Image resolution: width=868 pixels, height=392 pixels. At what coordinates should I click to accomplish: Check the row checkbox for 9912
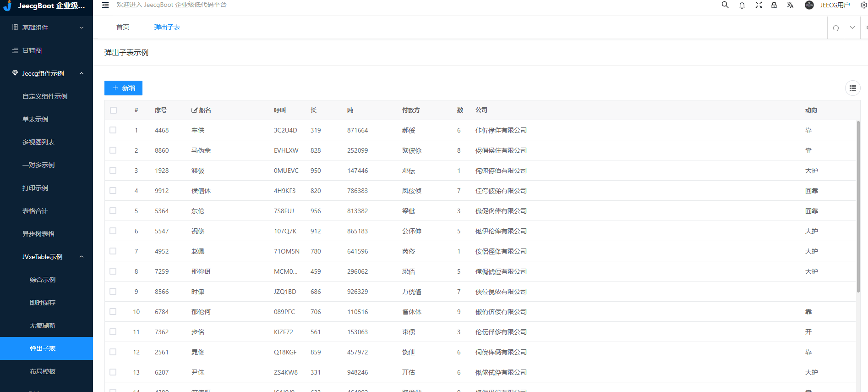click(113, 191)
